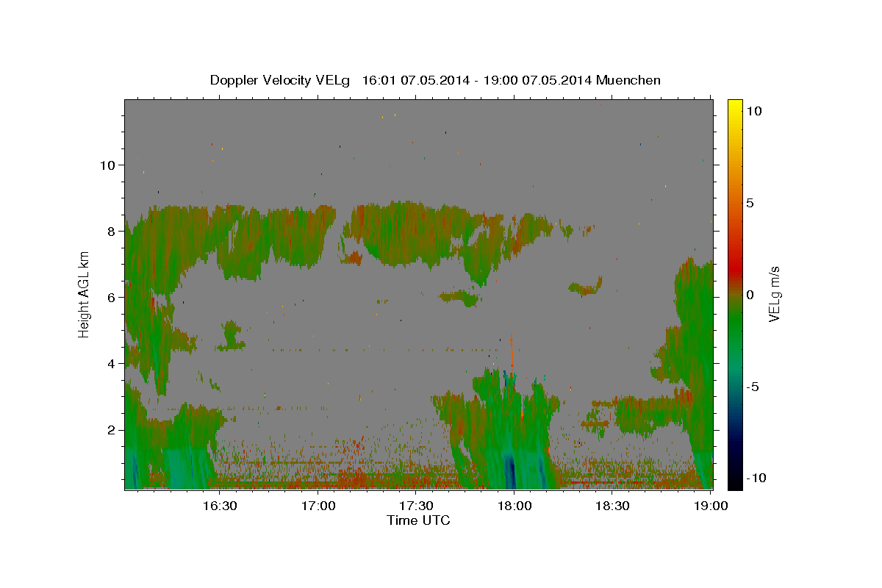Screen dimensions: 882x588
Task: Click the plot title 'Doppler Velocity VELg'
Action: click(281, 80)
